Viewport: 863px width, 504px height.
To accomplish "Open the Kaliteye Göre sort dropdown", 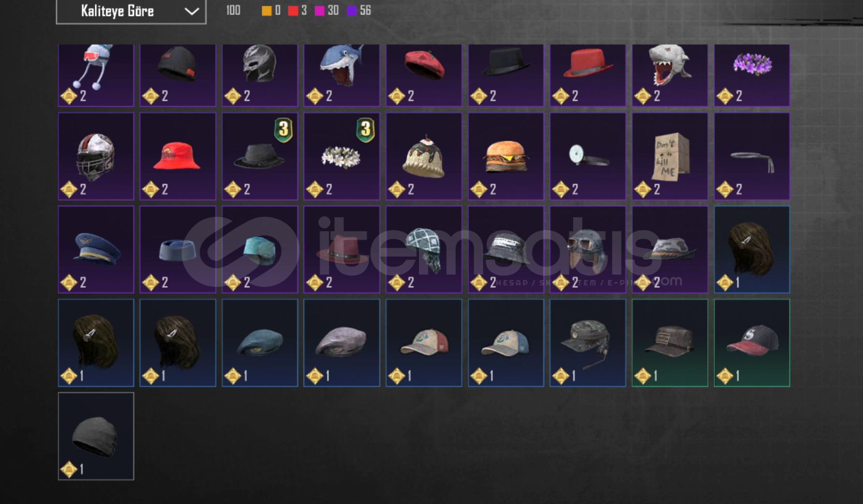I will coord(131,11).
